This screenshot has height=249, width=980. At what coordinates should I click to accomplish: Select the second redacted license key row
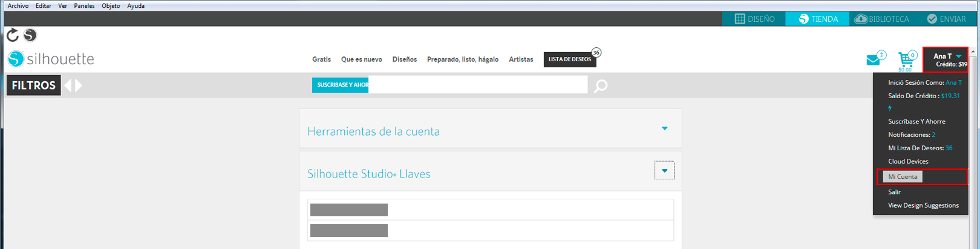pos(490,230)
